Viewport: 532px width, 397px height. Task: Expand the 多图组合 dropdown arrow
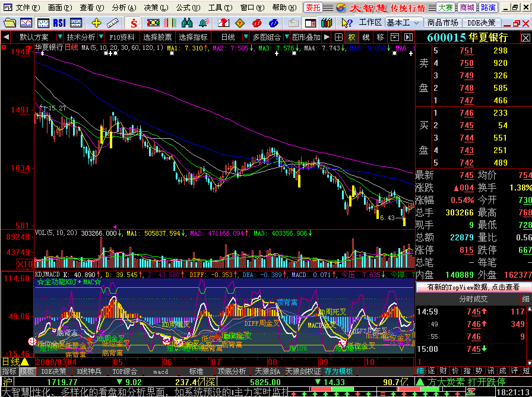point(287,37)
